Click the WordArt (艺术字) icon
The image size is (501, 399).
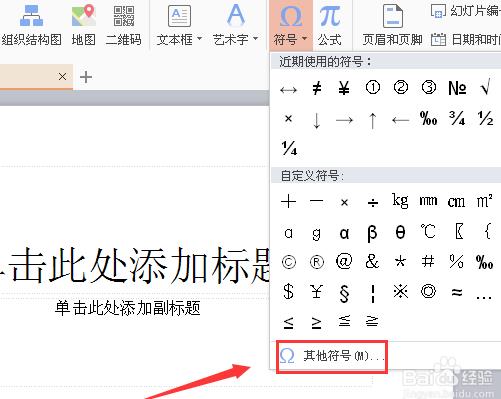tap(236, 15)
